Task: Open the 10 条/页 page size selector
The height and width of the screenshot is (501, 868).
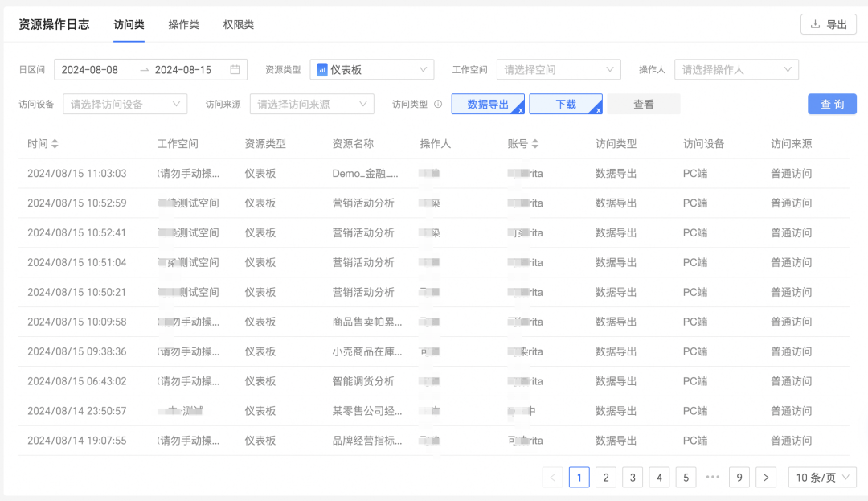Action: [x=822, y=478]
